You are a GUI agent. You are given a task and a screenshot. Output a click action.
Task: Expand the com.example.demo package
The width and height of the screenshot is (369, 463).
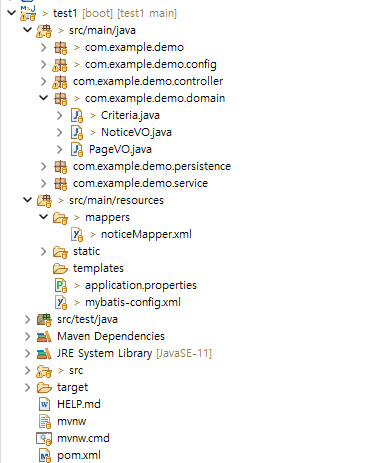(x=44, y=48)
